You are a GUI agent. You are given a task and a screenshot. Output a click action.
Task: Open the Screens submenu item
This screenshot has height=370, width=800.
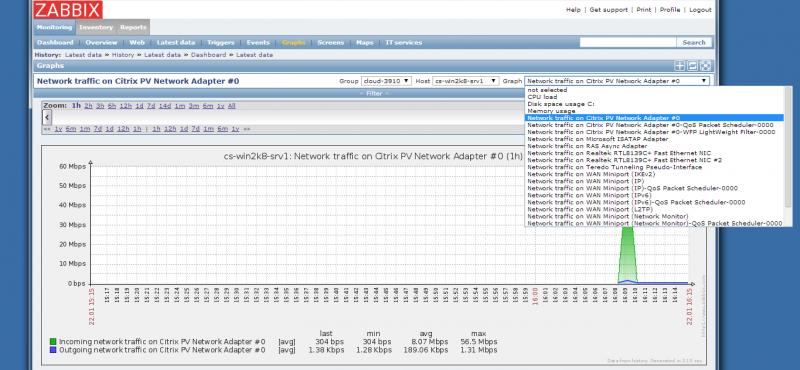[331, 43]
